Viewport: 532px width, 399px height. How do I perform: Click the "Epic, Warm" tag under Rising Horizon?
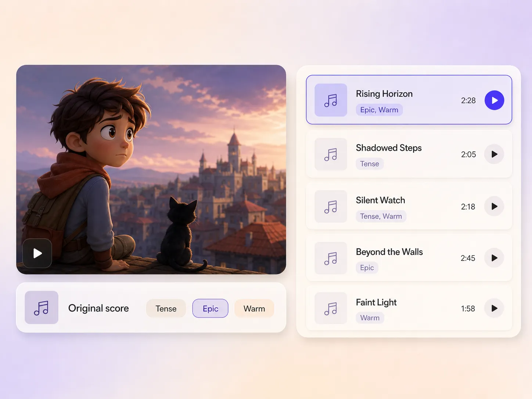(x=379, y=110)
